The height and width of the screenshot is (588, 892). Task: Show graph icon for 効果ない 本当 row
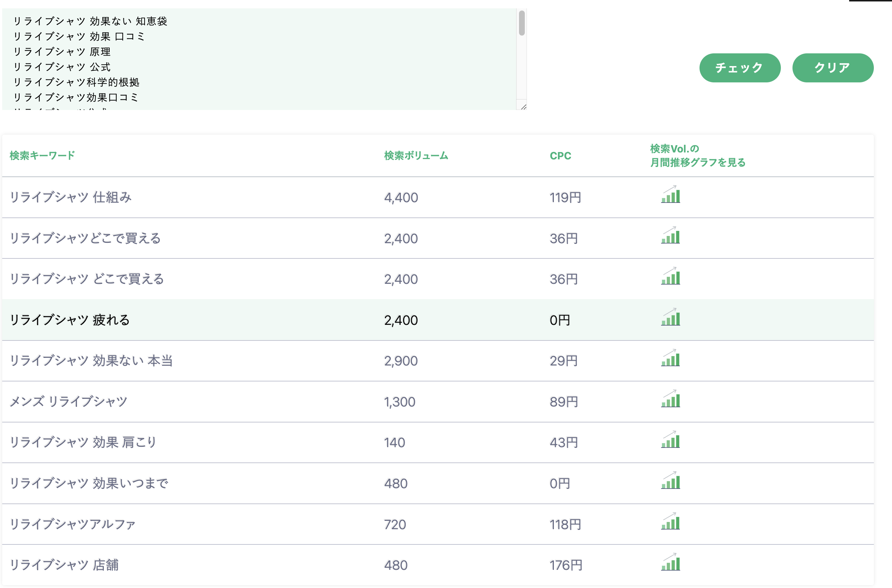(x=670, y=359)
